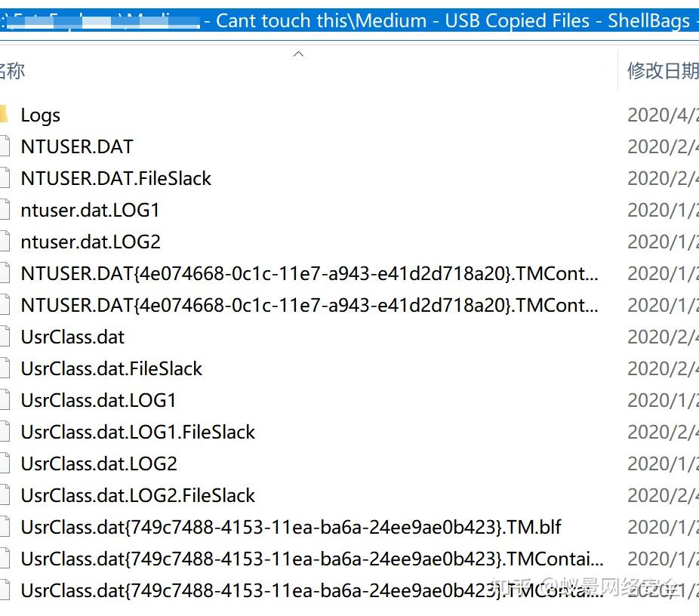
Task: Select NTUSER.DAT.FileSlack
Action: click(116, 178)
